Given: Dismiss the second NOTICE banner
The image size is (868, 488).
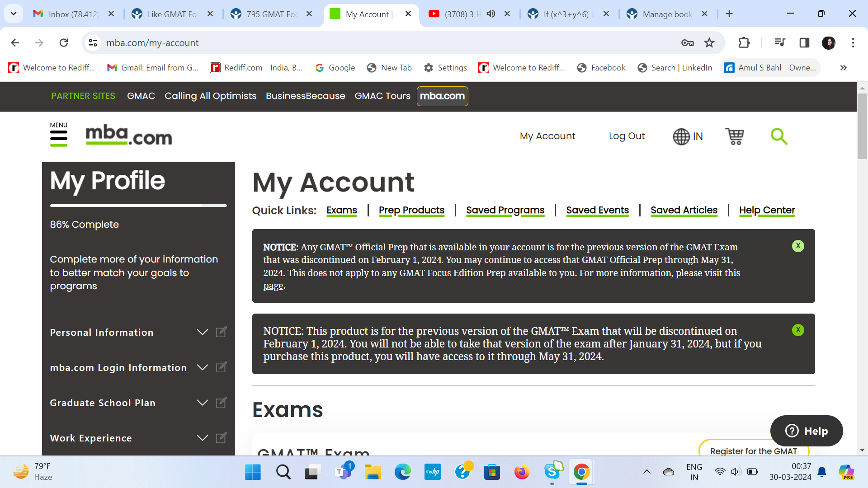Looking at the screenshot, I should [798, 330].
